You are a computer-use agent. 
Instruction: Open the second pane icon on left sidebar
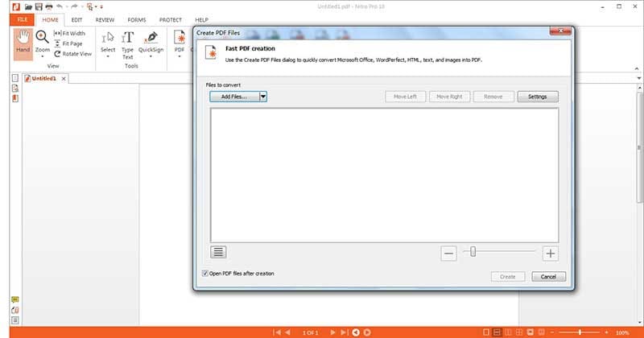15,89
